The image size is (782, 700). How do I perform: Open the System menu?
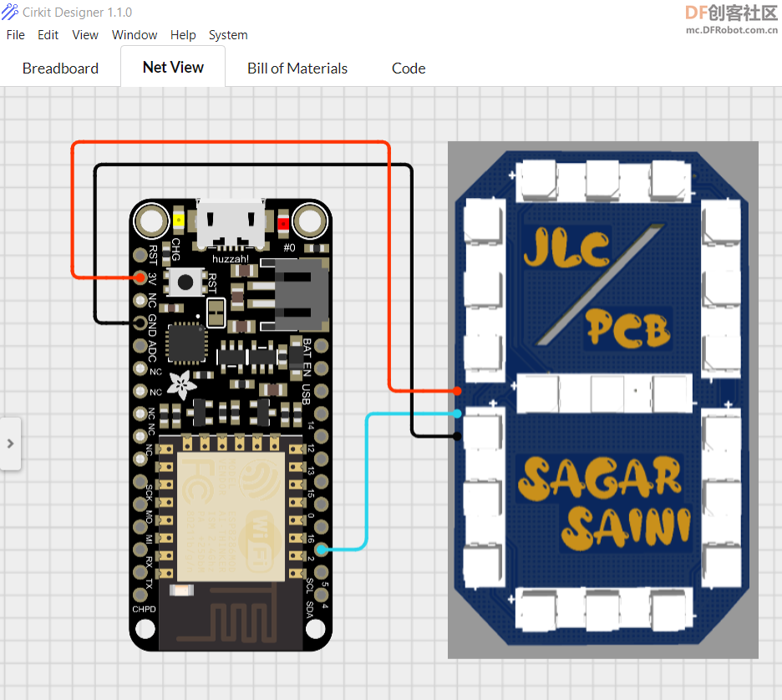228,35
